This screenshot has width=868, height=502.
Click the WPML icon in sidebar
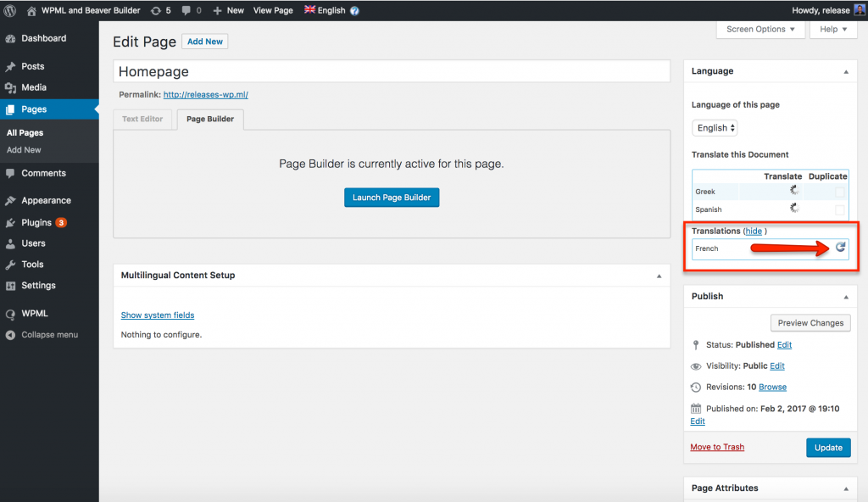[x=10, y=314]
